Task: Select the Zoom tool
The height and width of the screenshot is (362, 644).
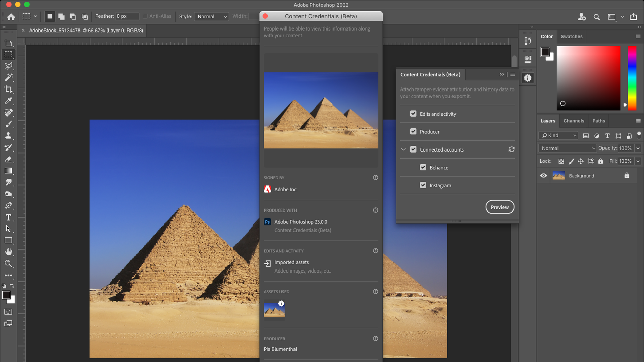Action: click(8, 263)
